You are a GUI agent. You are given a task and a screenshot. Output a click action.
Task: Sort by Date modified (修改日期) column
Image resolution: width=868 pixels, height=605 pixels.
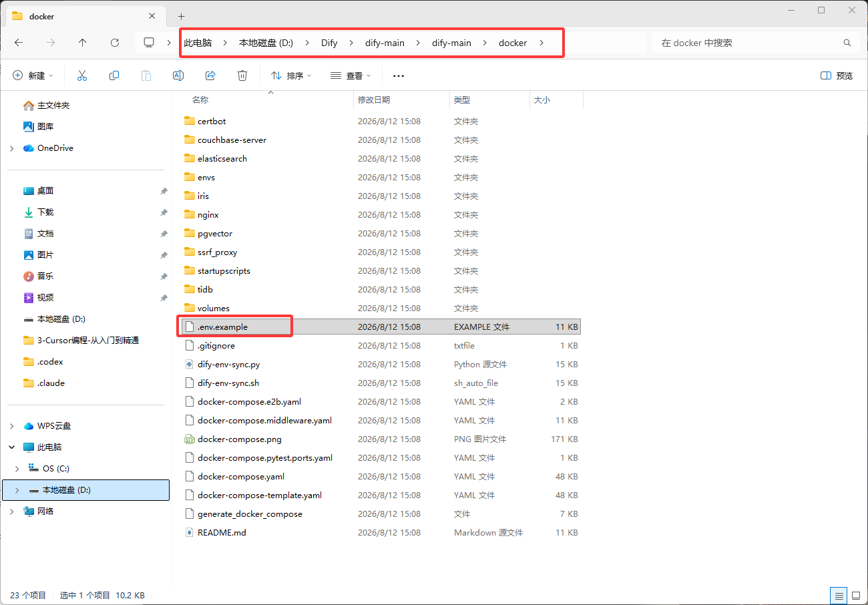[x=374, y=100]
